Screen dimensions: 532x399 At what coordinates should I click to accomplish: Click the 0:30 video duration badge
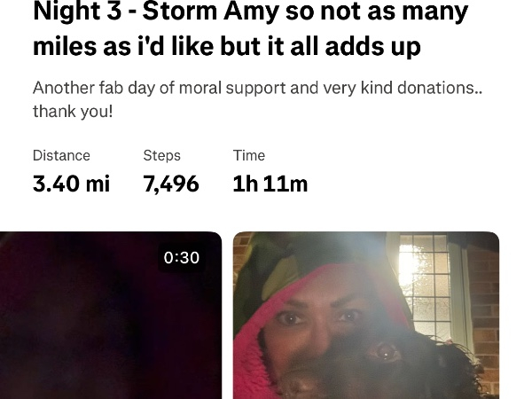182,257
